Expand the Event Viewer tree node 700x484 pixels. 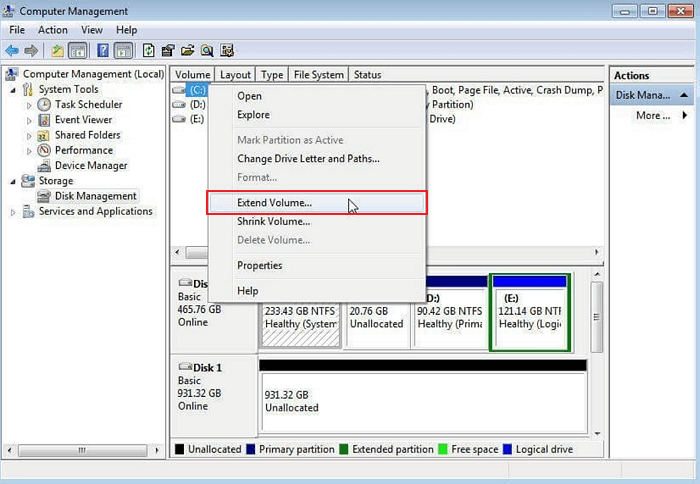29,120
